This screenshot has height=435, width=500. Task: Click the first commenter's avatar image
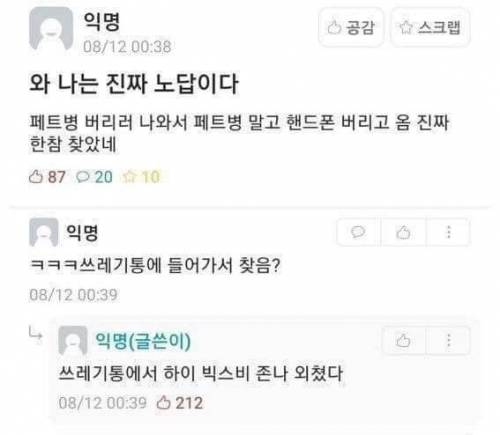[x=44, y=232]
